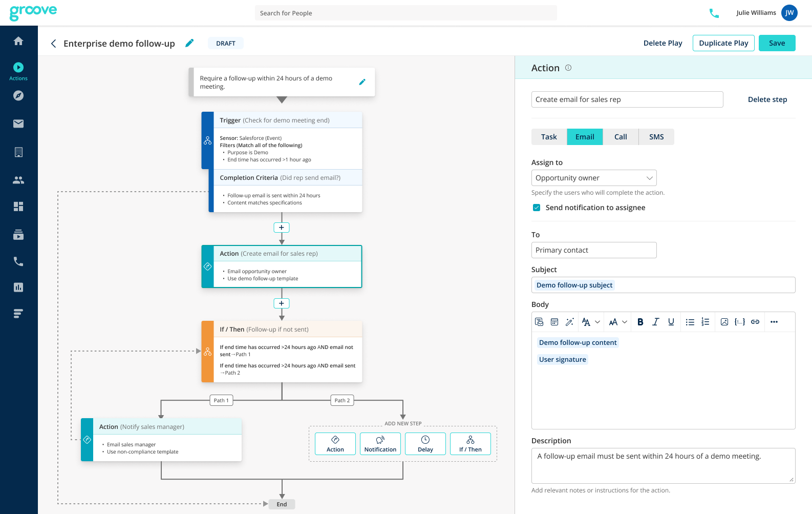
Task: Open the mail envelope icon in sidebar
Action: click(18, 124)
